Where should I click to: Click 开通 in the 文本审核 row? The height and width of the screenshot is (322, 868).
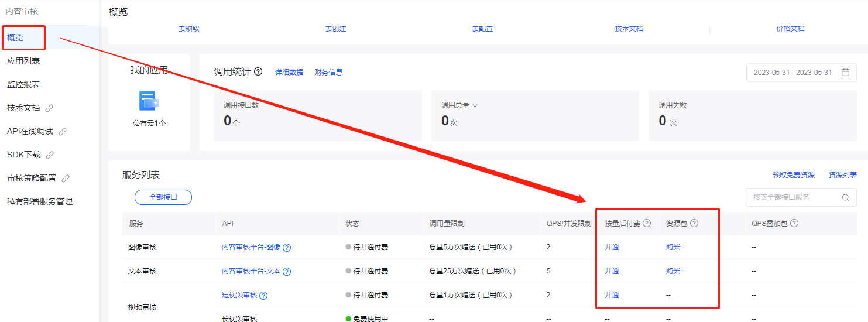pyautogui.click(x=612, y=270)
